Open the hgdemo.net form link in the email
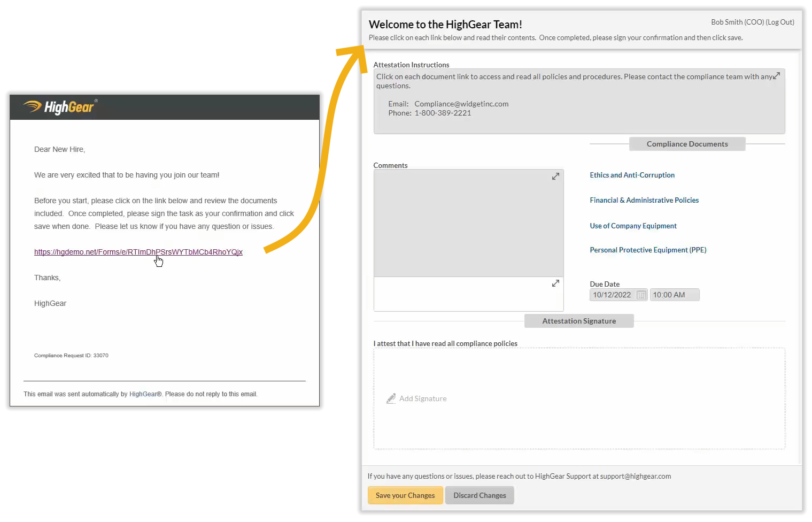Viewport: 812px width, 522px height. (x=138, y=252)
